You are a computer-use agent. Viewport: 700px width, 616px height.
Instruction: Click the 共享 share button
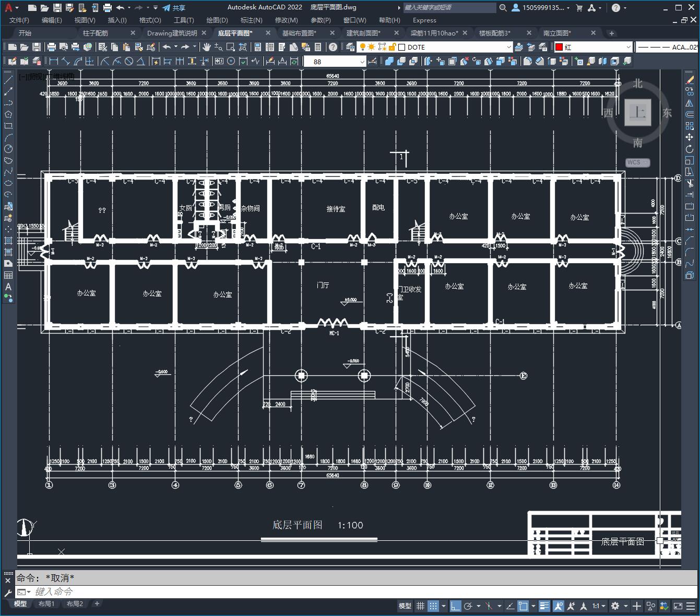point(174,8)
